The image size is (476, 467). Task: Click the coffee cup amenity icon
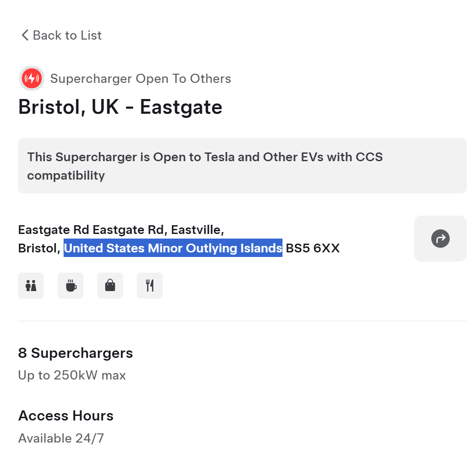[x=71, y=286]
